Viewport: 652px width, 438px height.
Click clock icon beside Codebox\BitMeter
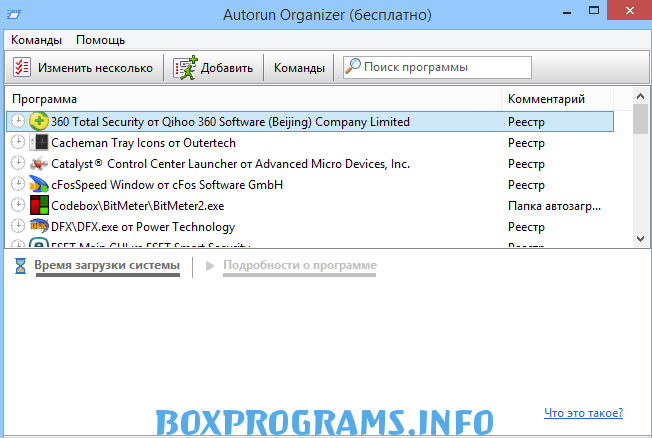pos(18,205)
